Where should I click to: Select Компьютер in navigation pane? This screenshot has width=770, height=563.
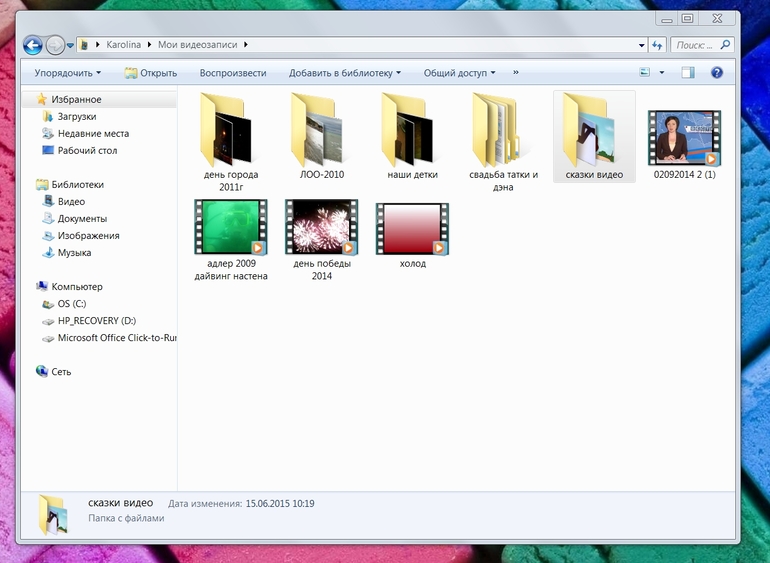click(x=77, y=286)
